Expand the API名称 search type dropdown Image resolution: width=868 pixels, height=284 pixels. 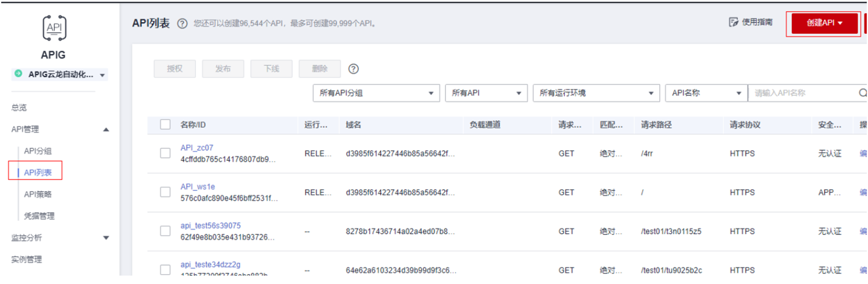706,93
